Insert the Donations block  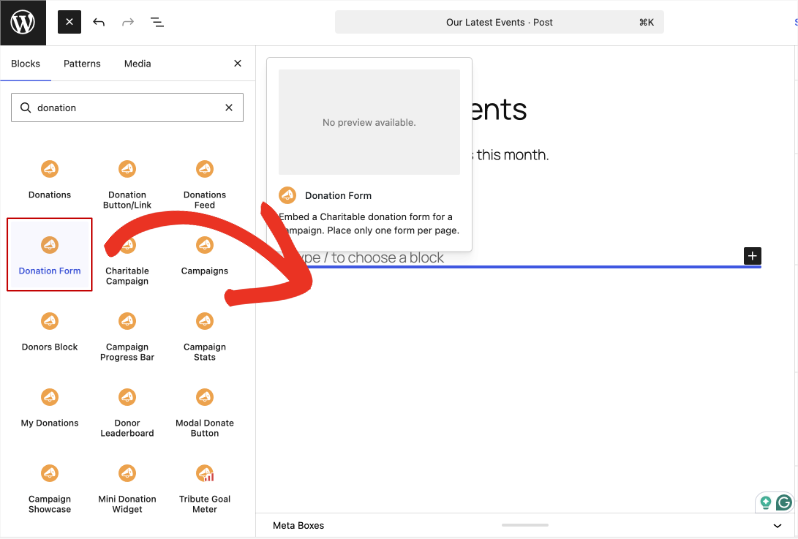click(49, 179)
